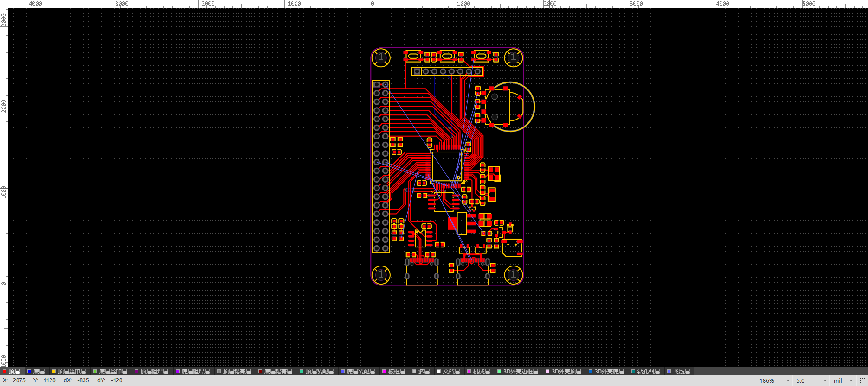The image size is (868, 386).
Task: Select the left USB connector at board bottom
Action: coord(422,272)
